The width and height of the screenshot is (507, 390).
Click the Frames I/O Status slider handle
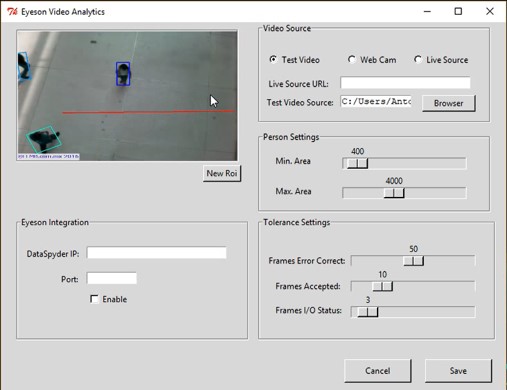(x=368, y=312)
